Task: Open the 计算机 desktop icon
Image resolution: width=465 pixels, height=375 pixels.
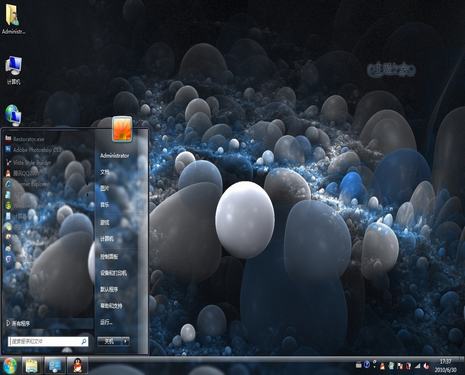Action: pyautogui.click(x=14, y=70)
